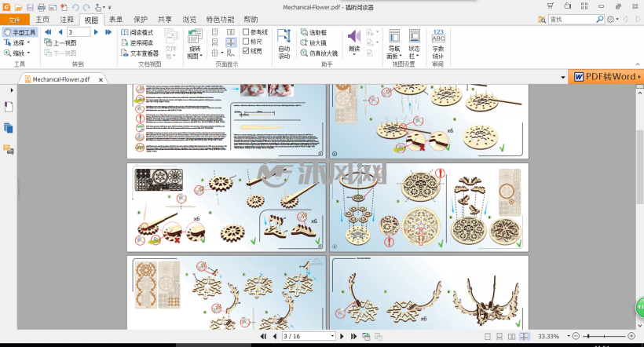The width and height of the screenshot is (644, 347).
Task: Click zoom out minus button in status bar
Action: click(x=576, y=336)
